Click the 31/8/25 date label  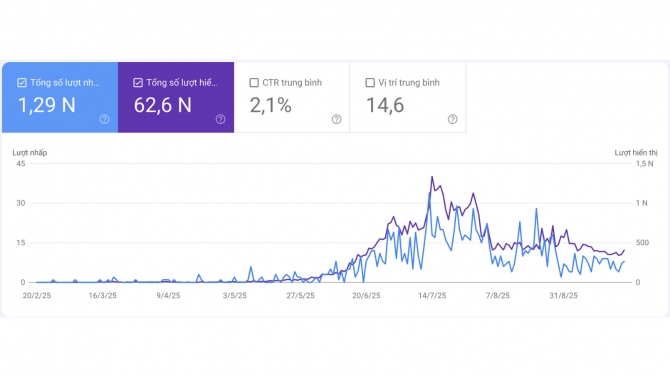point(564,295)
